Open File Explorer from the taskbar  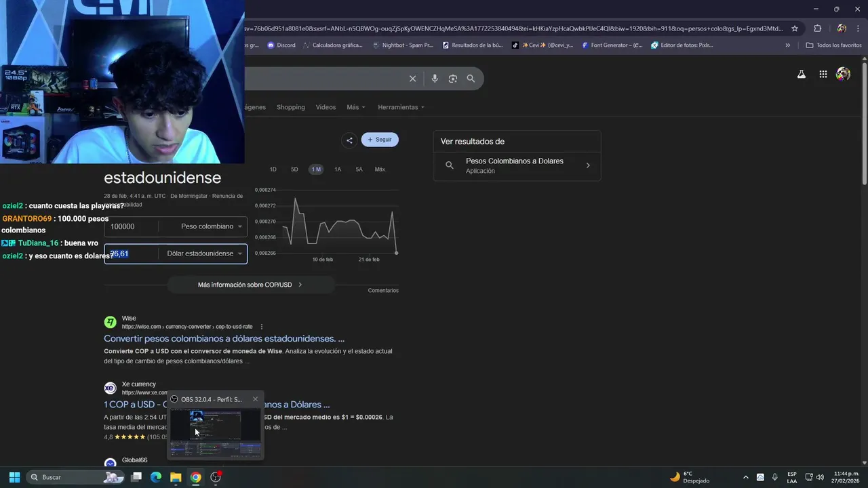click(176, 477)
